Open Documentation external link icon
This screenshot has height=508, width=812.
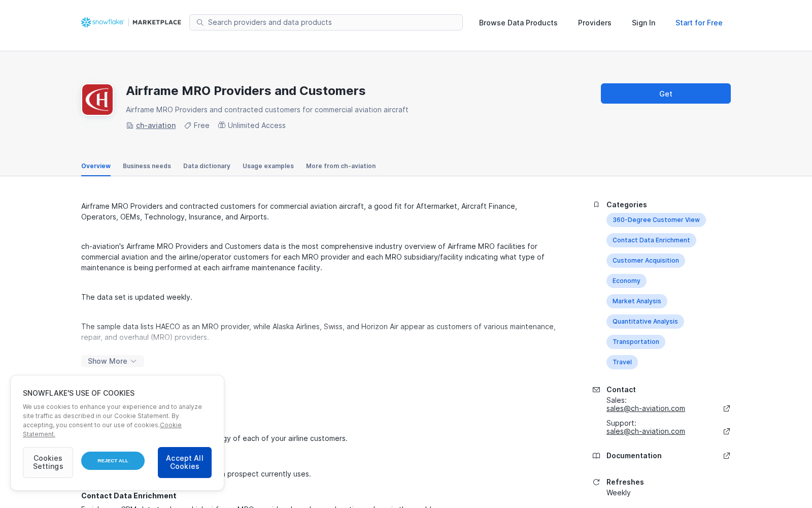(x=727, y=456)
